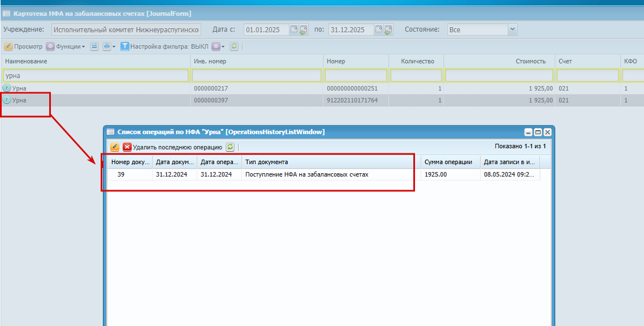Click Сумма операции column header

pos(451,162)
